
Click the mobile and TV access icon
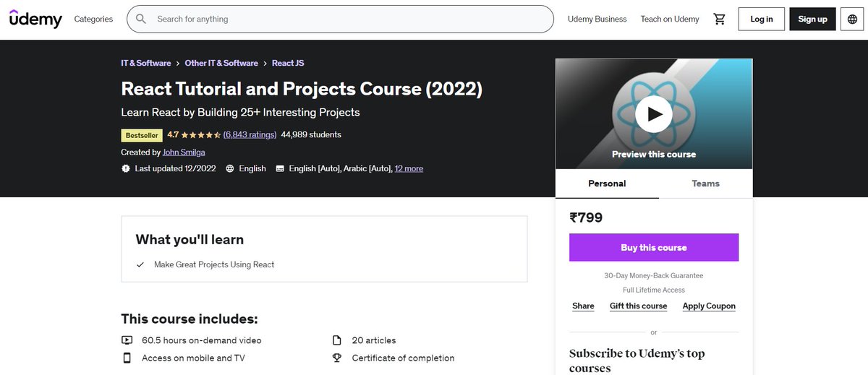click(x=127, y=358)
